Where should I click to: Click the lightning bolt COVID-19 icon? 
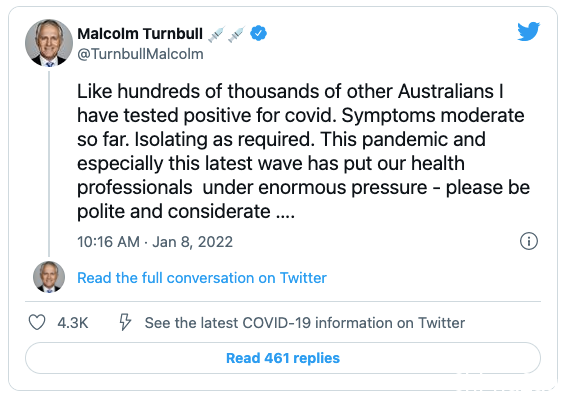(125, 322)
